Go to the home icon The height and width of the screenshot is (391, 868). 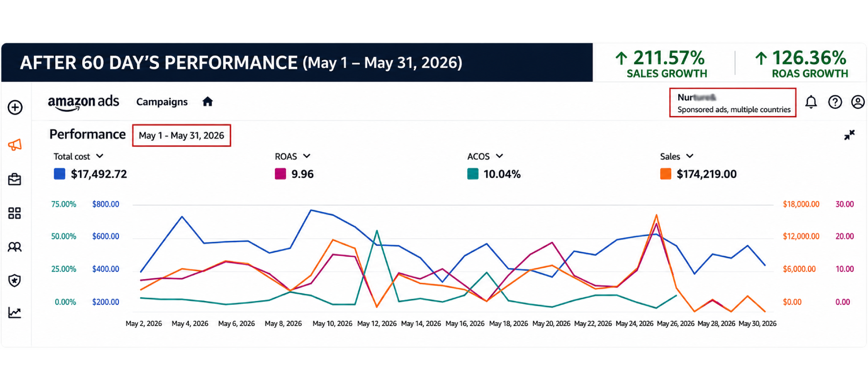click(207, 102)
